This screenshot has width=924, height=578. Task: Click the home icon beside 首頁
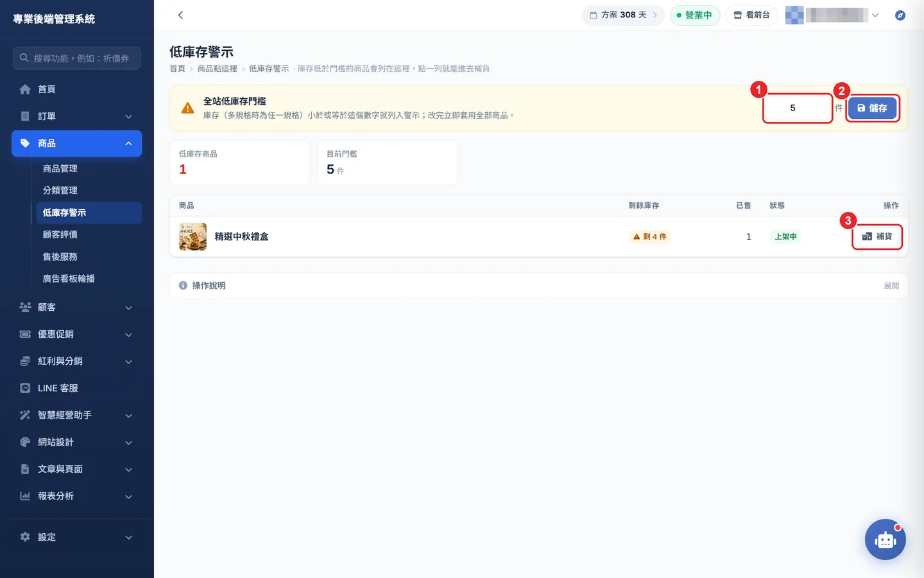click(x=25, y=89)
